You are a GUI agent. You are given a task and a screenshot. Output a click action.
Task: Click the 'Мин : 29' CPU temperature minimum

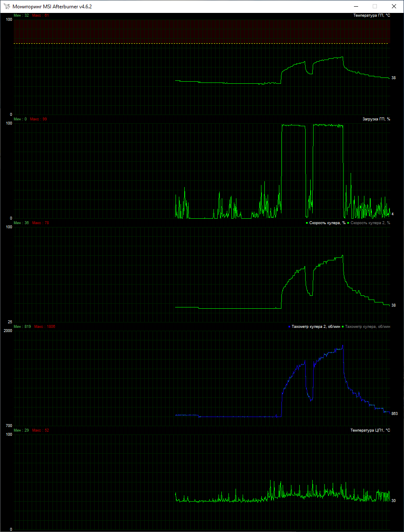tap(21, 430)
